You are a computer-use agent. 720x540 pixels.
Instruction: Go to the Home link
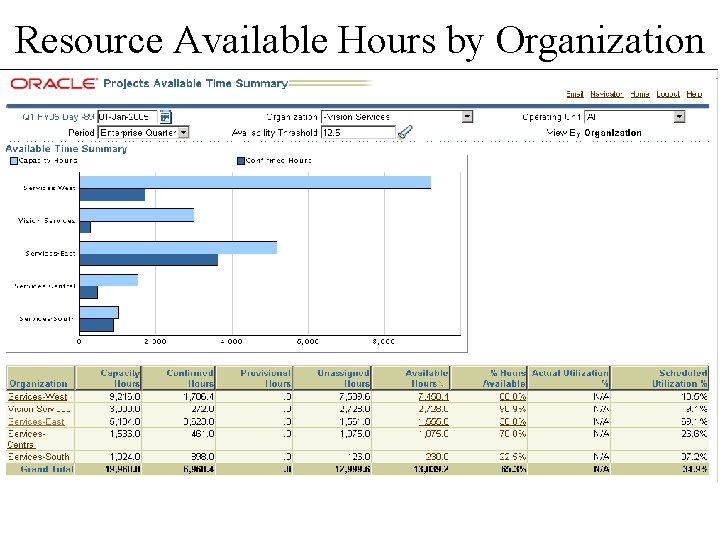[x=640, y=94]
